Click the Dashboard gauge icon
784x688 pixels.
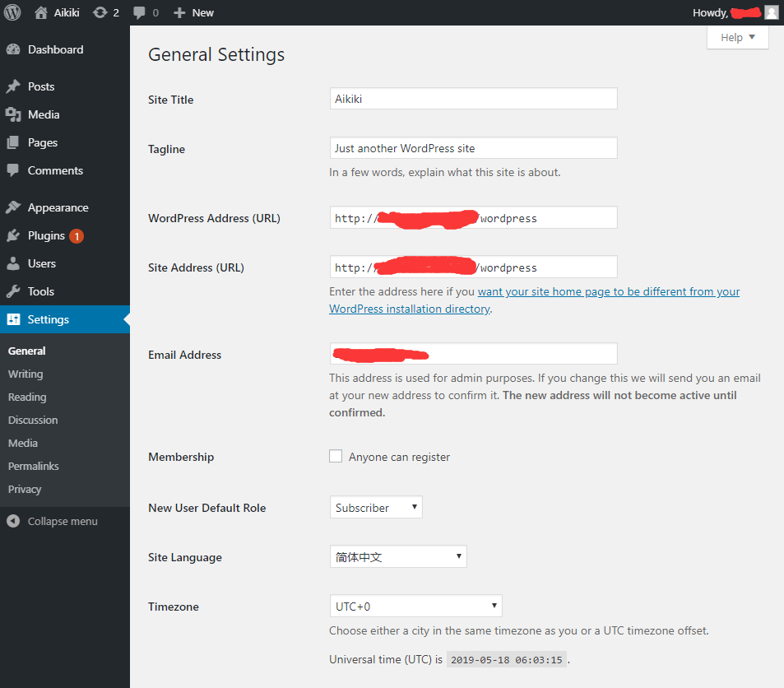13,49
